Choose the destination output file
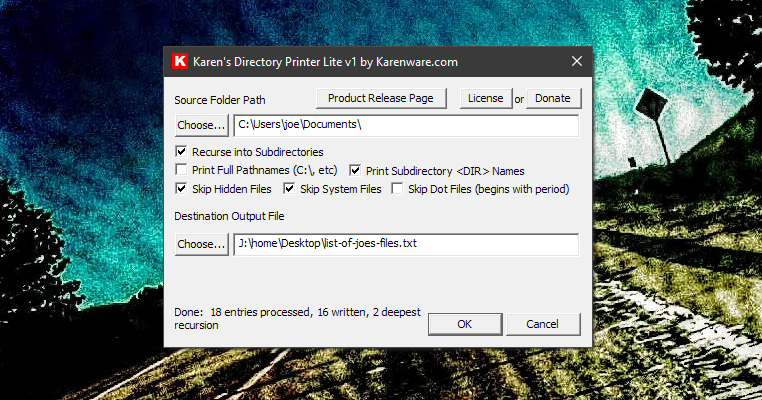This screenshot has height=400, width=762. (x=201, y=244)
